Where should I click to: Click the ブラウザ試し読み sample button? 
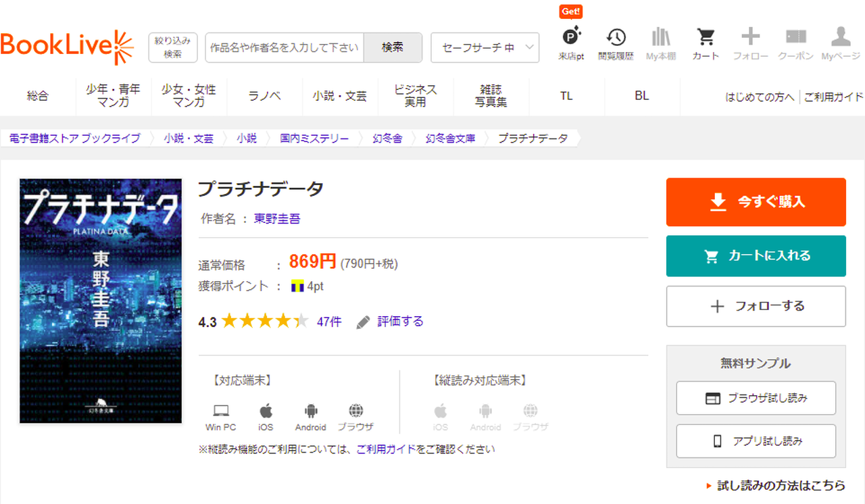coord(756,399)
